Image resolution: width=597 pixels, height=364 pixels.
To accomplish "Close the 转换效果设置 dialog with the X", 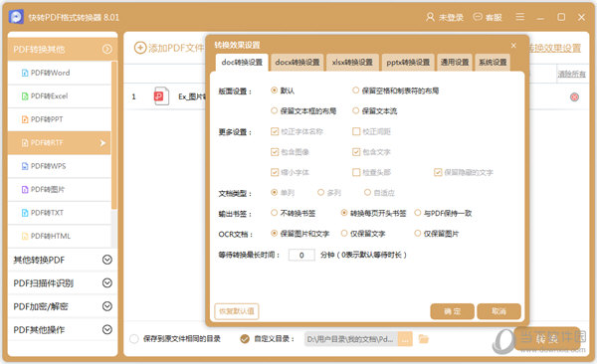I will tap(513, 46).
